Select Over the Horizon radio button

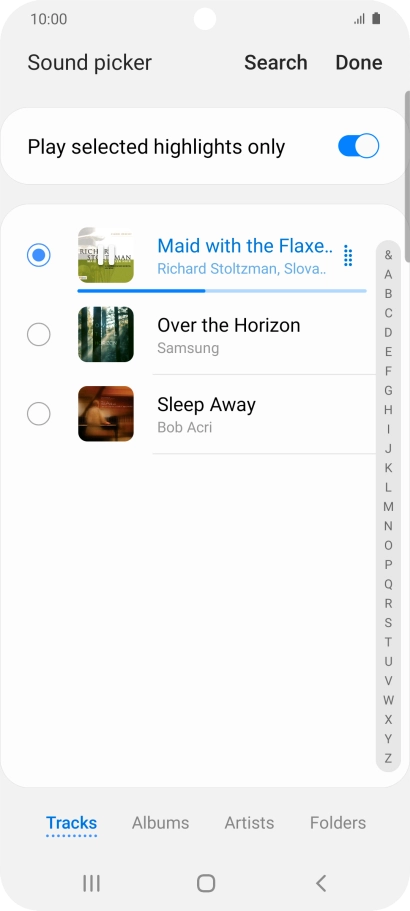coord(38,335)
